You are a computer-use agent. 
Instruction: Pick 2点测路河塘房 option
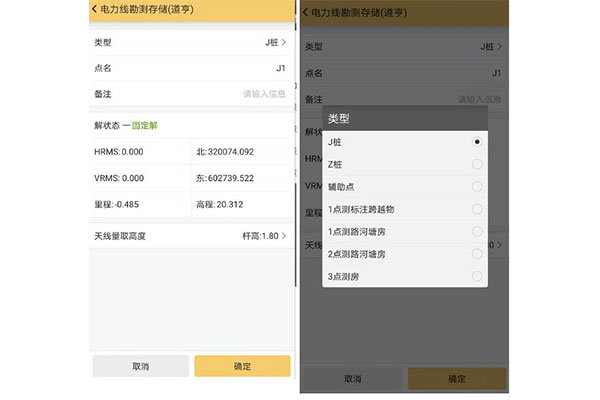coord(477,254)
